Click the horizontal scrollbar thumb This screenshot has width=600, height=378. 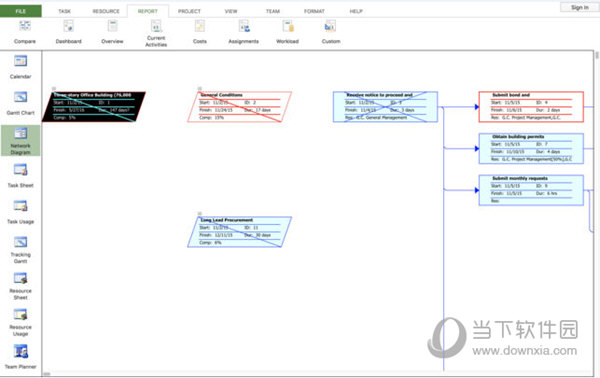tap(46, 374)
